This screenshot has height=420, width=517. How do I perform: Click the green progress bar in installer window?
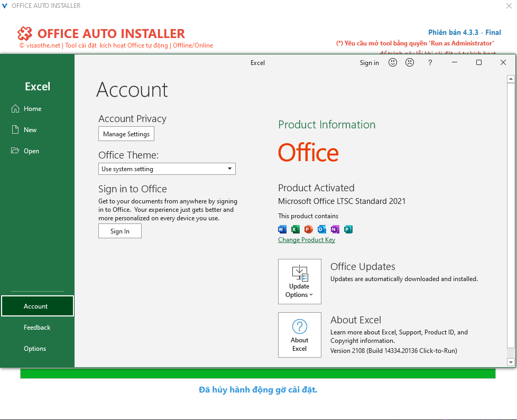click(258, 373)
